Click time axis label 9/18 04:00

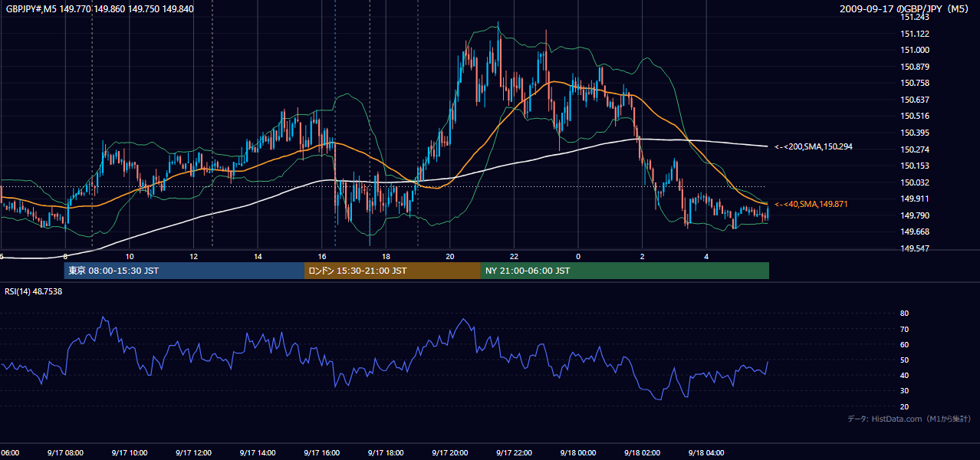[x=706, y=452]
